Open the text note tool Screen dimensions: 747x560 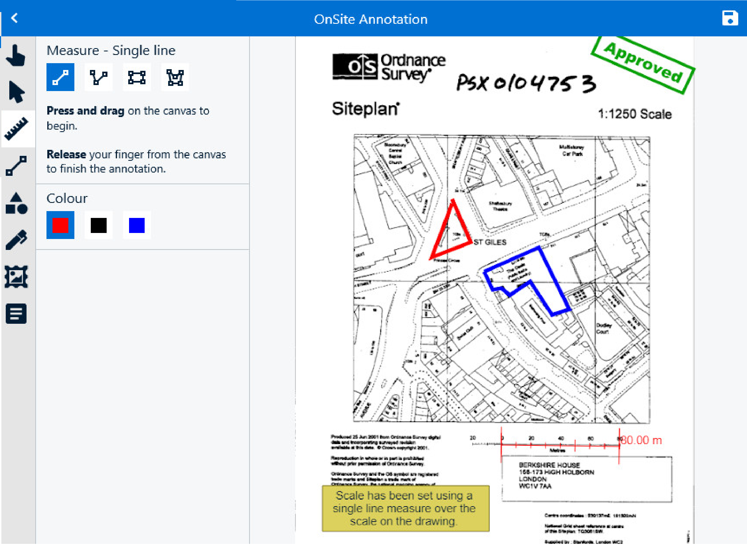pos(16,314)
